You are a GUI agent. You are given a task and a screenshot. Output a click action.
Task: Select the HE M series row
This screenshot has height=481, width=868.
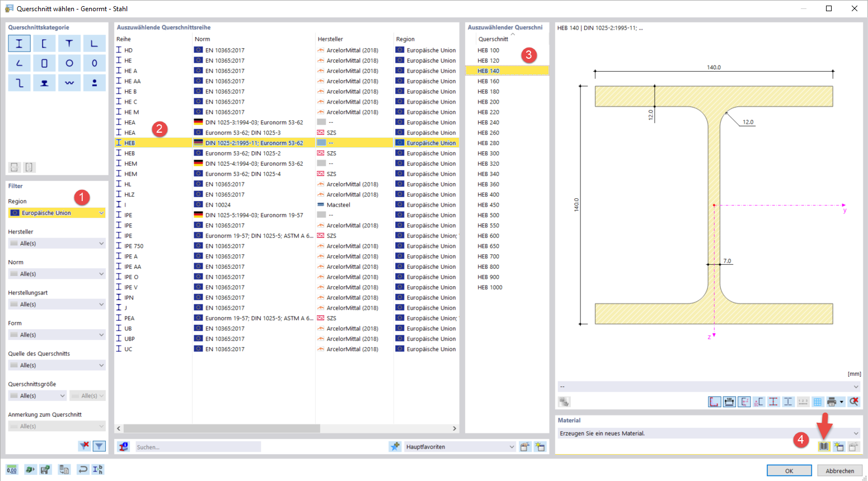tap(287, 112)
